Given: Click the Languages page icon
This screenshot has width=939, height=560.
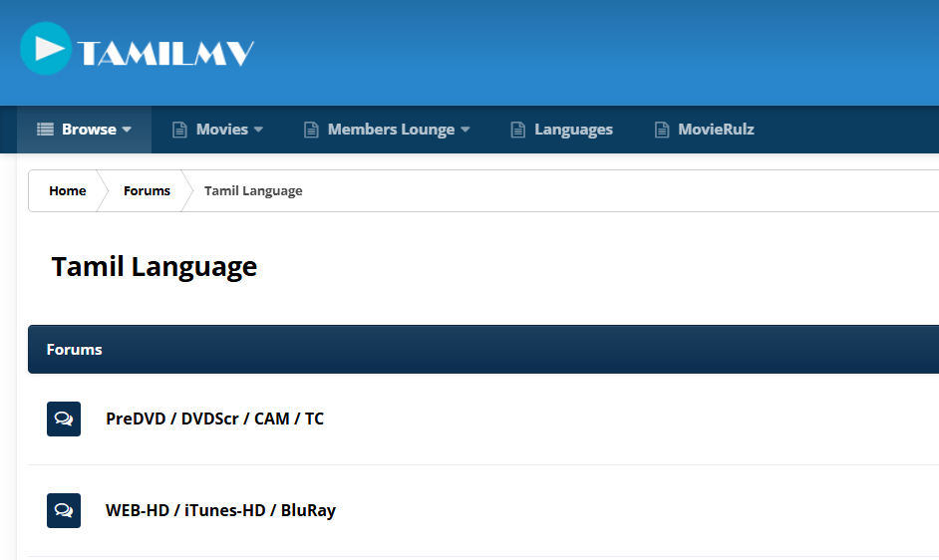Looking at the screenshot, I should 518,130.
